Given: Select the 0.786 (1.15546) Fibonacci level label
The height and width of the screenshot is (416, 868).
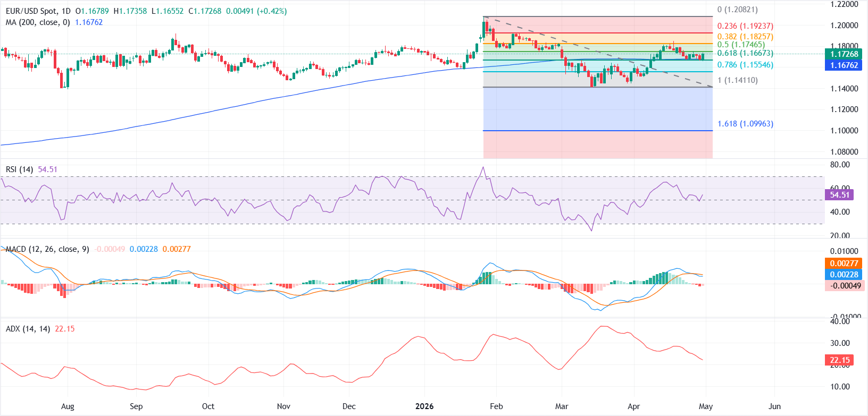Looking at the screenshot, I should (x=745, y=65).
